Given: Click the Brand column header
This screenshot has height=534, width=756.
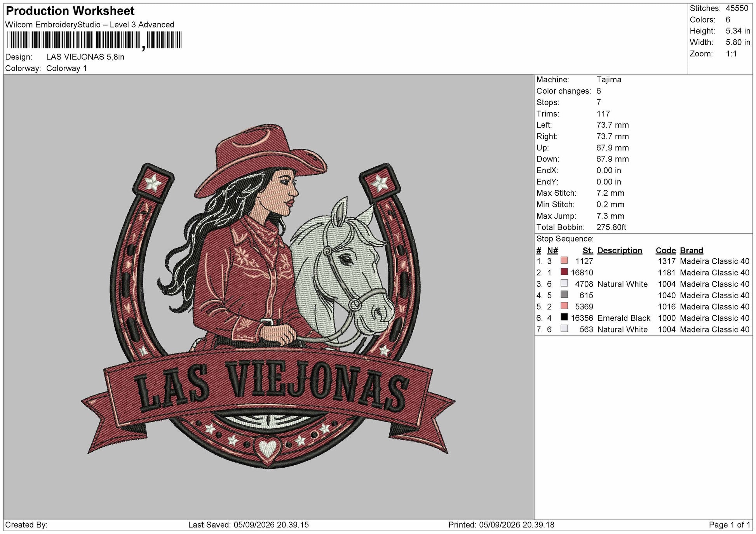Looking at the screenshot, I should pos(692,250).
